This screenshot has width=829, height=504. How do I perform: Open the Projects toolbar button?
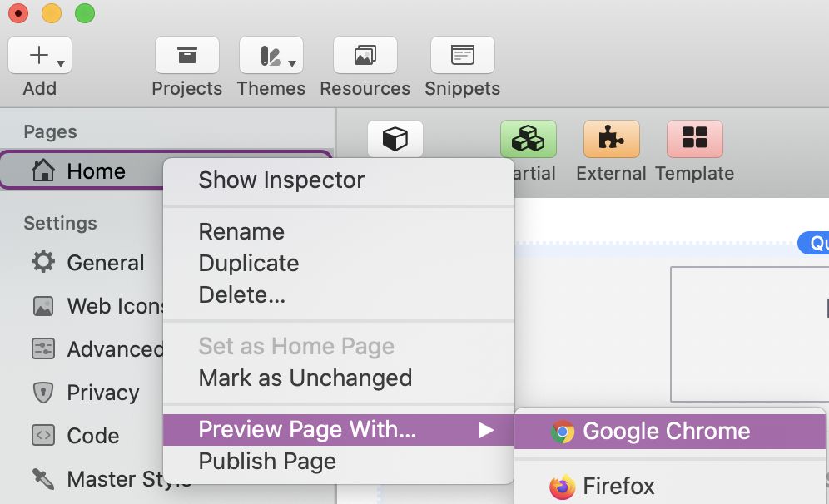[x=186, y=56]
